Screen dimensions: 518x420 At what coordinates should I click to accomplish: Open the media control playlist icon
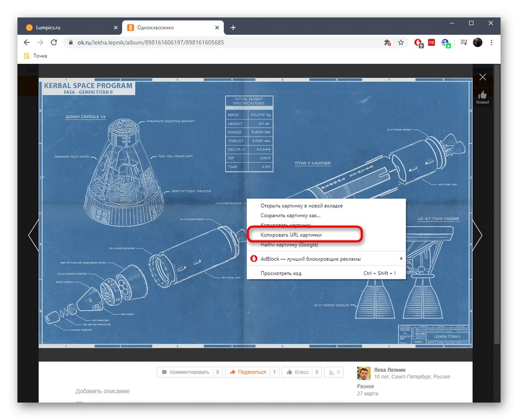click(x=464, y=43)
